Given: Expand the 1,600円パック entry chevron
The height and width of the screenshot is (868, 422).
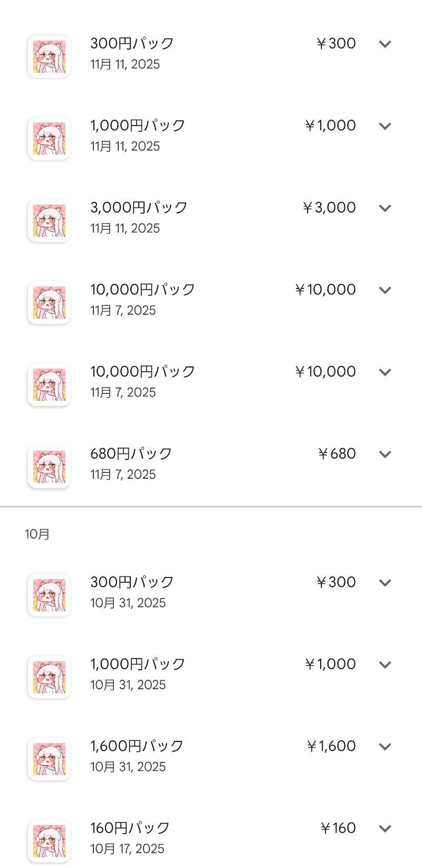Looking at the screenshot, I should pyautogui.click(x=385, y=746).
